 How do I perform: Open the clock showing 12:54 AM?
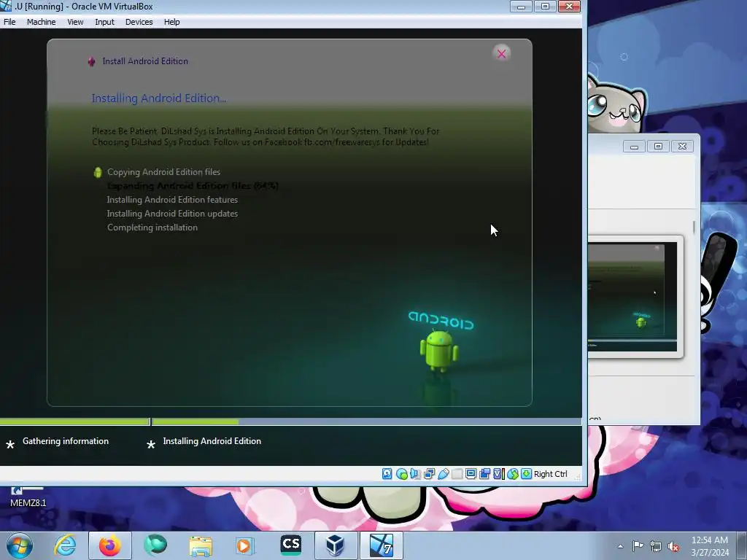coord(709,546)
